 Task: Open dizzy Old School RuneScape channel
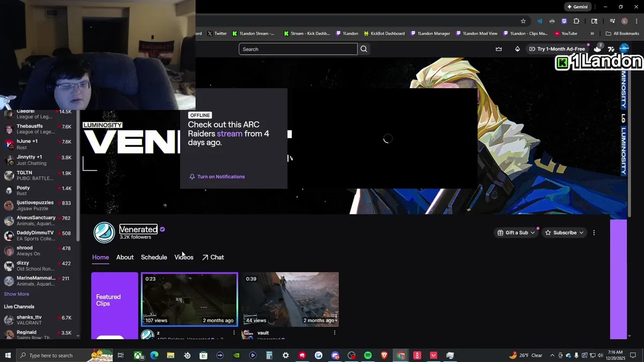pyautogui.click(x=39, y=265)
